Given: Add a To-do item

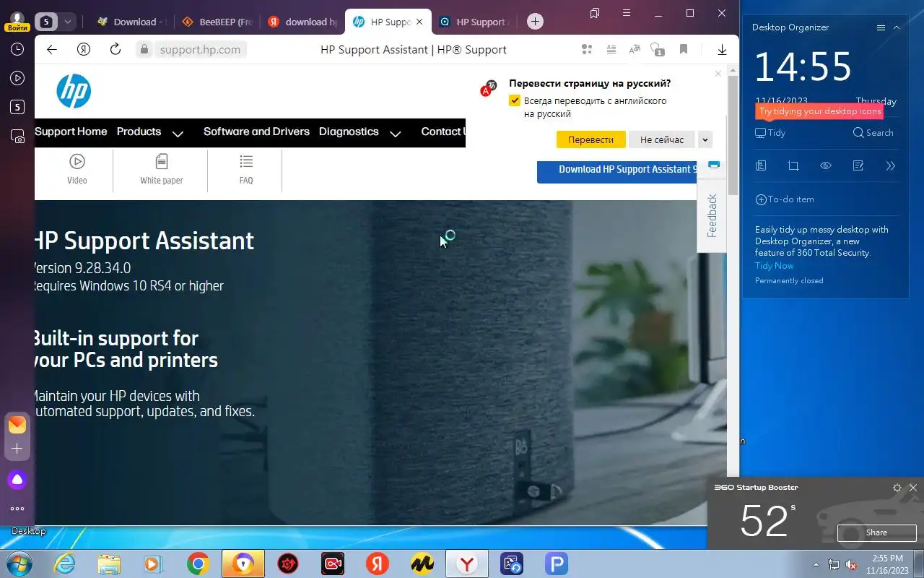Looking at the screenshot, I should click(785, 199).
